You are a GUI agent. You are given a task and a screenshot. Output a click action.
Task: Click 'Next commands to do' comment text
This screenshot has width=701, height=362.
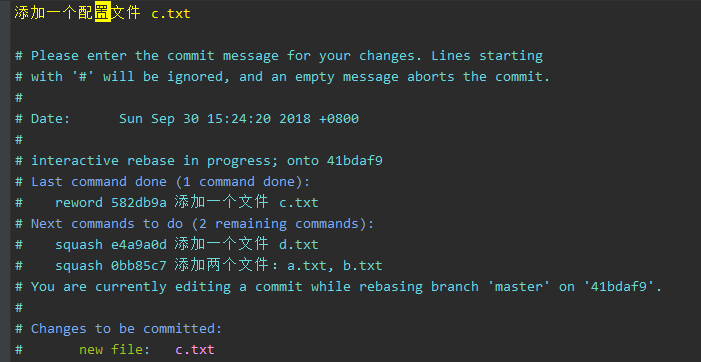(106, 224)
